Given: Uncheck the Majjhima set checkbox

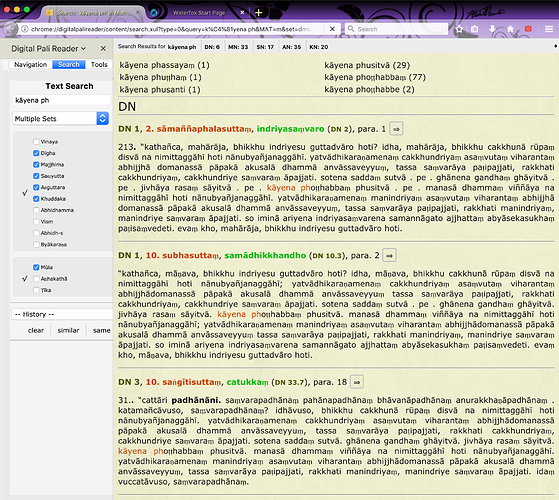Looking at the screenshot, I should [36, 164].
